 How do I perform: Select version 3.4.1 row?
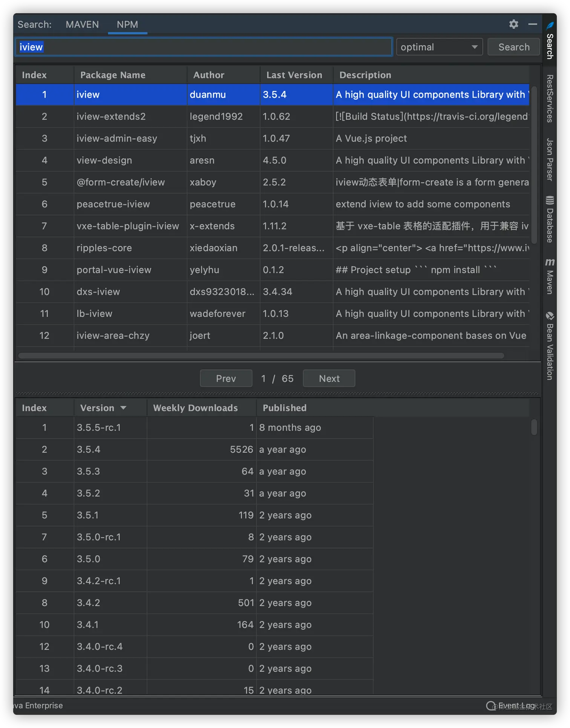coord(194,624)
